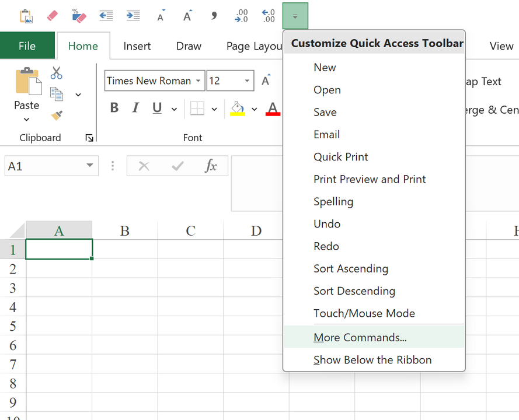
Task: Expand the font size 12 dropdown
Action: click(x=247, y=81)
